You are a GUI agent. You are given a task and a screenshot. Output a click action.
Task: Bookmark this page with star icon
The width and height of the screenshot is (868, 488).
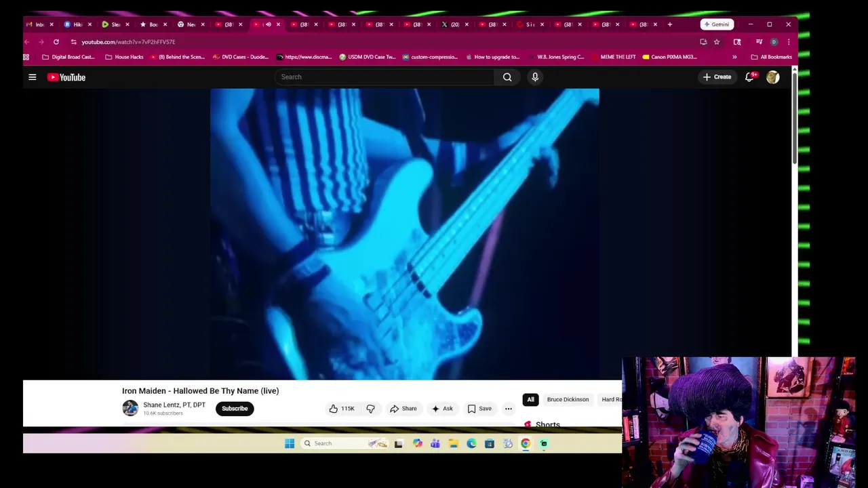click(717, 42)
